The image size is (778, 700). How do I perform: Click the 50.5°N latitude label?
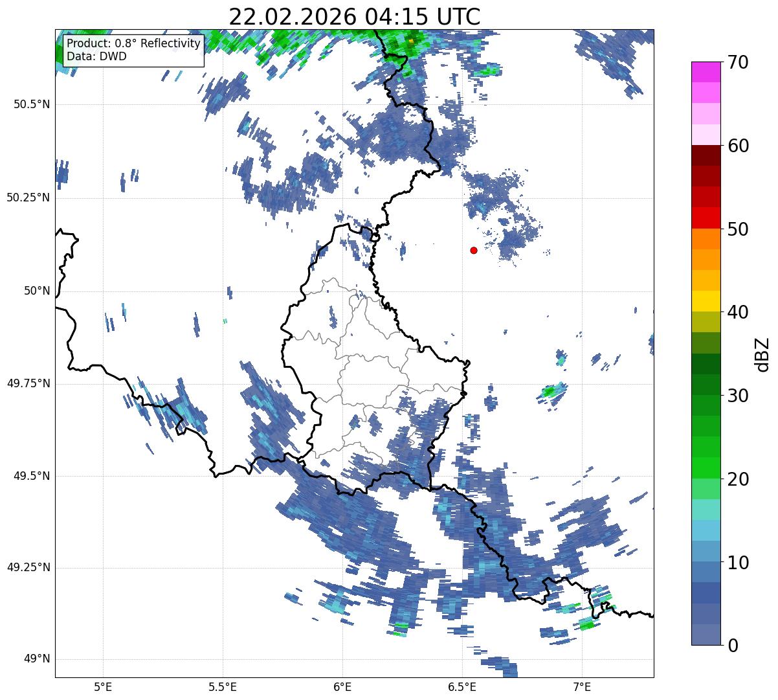point(32,104)
